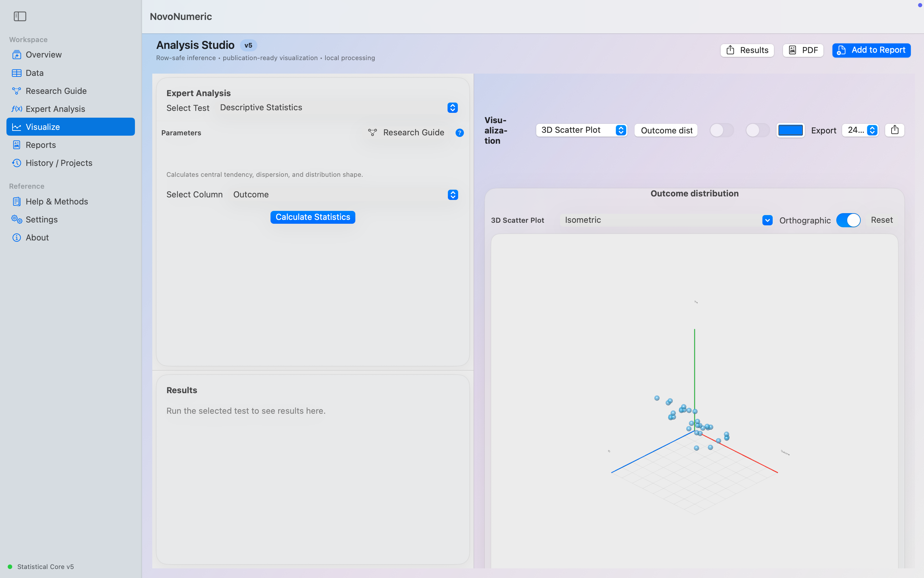
Task: Click the History / Projects clock icon
Action: coord(16,163)
